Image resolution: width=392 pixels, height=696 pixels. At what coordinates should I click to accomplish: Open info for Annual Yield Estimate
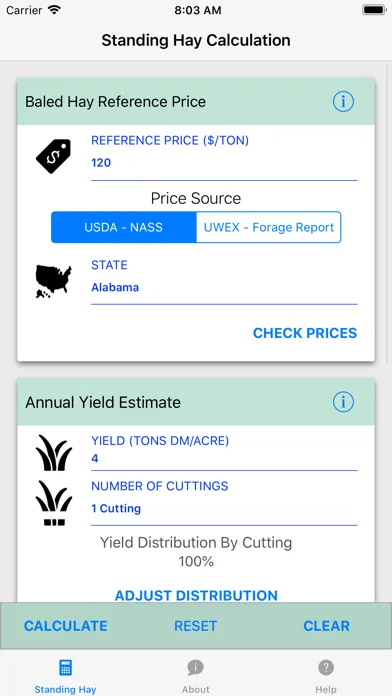click(343, 402)
